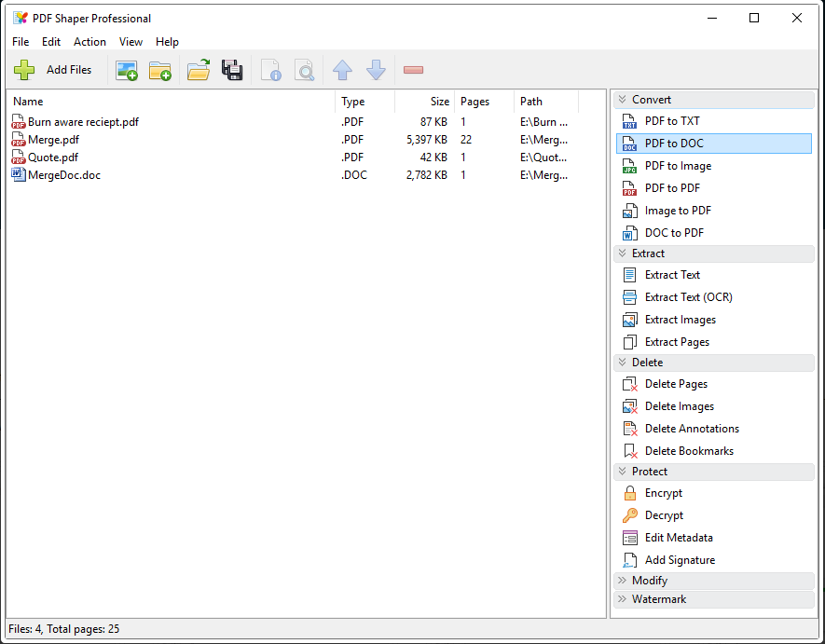
Task: Move file down with blue arrow
Action: [376, 70]
